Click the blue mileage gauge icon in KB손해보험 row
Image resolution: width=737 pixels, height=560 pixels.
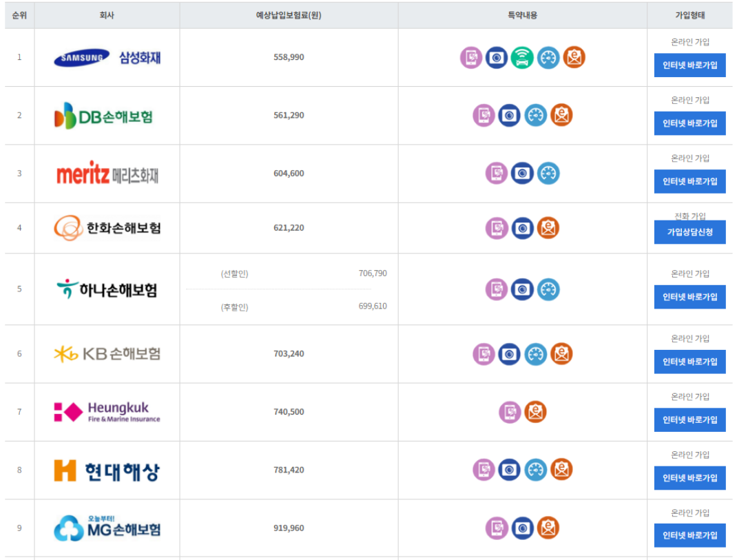coord(536,354)
